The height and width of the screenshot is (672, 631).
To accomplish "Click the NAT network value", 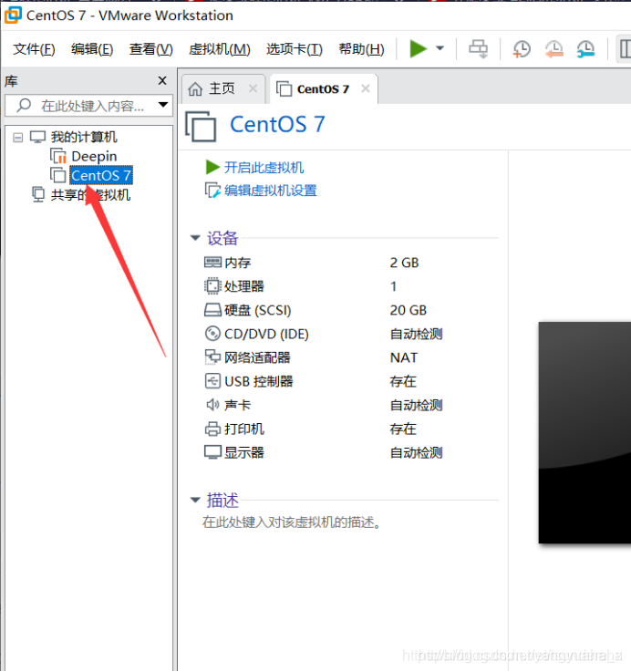I will coord(404,357).
